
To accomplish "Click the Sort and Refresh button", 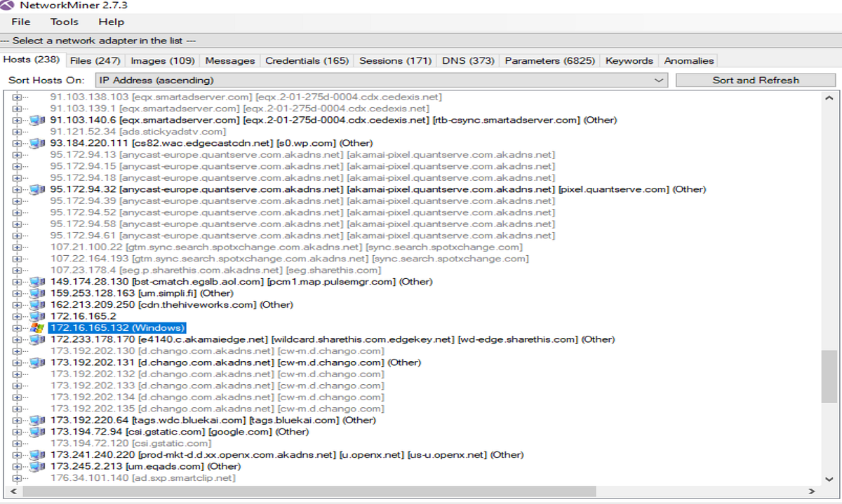I will pyautogui.click(x=756, y=80).
